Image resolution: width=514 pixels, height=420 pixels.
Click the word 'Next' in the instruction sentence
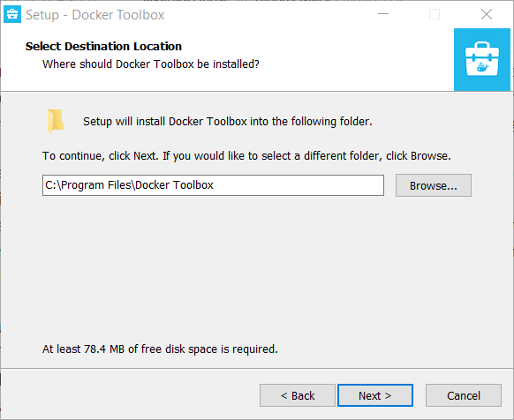pos(144,155)
